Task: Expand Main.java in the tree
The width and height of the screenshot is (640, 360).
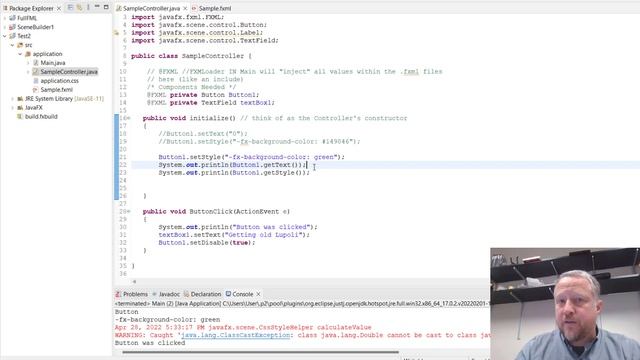Action: coord(28,63)
